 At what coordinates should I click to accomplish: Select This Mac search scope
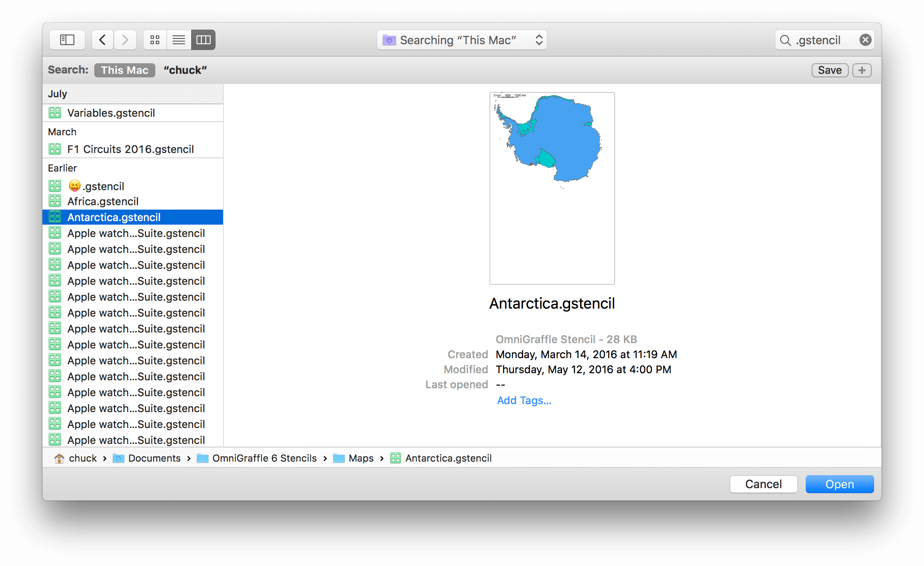point(124,70)
